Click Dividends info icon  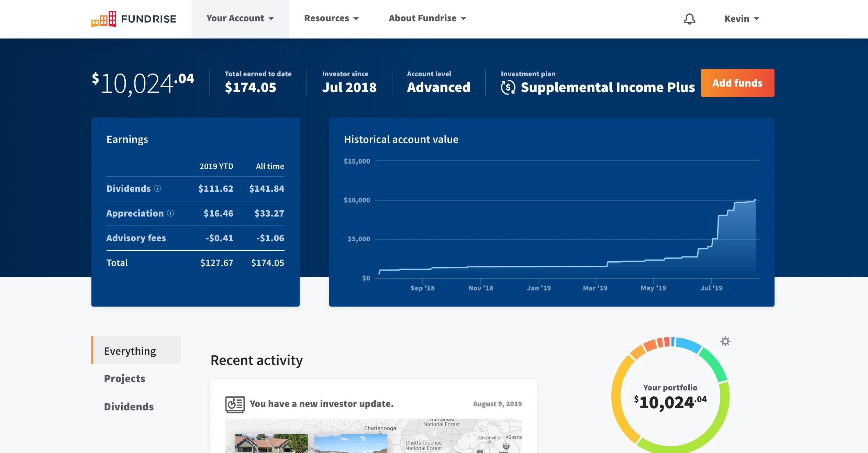(x=157, y=188)
